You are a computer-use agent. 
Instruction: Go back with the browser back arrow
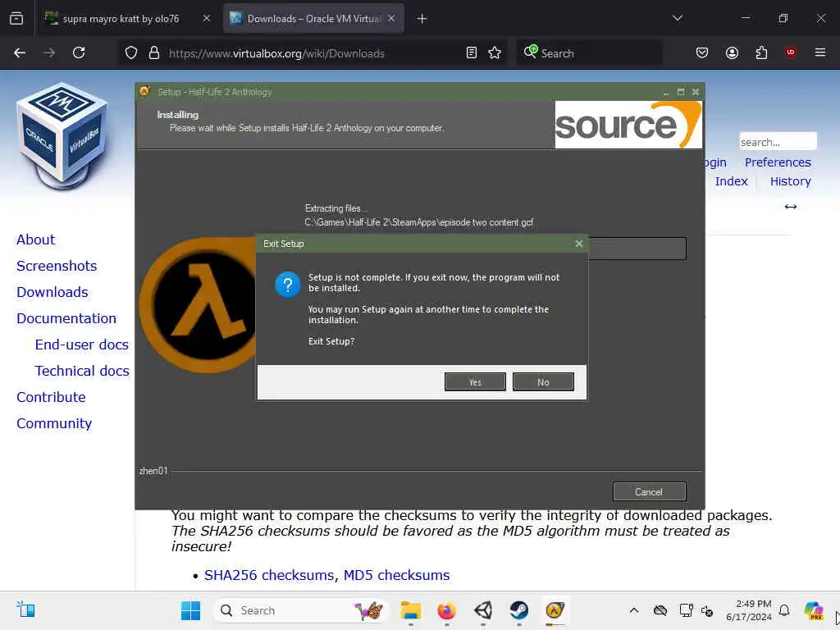click(20, 53)
